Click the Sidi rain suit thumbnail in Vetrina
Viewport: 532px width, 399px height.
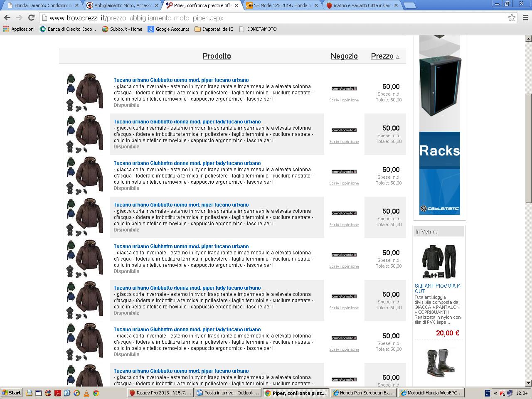(439, 261)
